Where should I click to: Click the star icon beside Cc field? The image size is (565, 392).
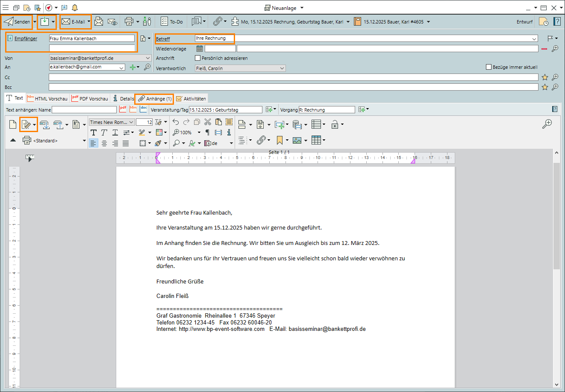point(545,77)
